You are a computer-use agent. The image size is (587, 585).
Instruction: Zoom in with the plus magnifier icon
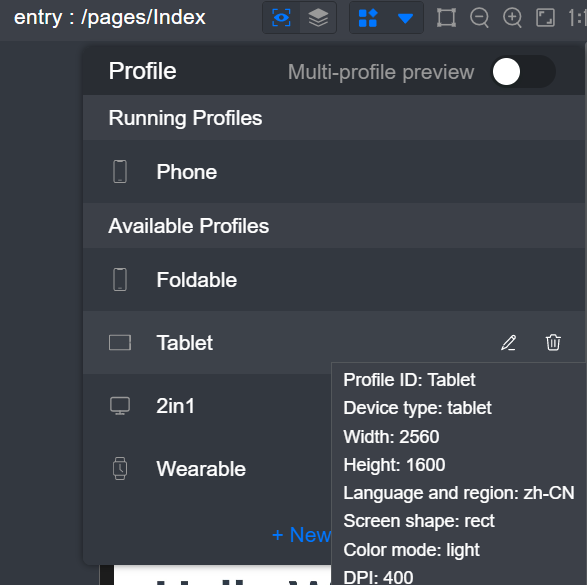tap(513, 18)
